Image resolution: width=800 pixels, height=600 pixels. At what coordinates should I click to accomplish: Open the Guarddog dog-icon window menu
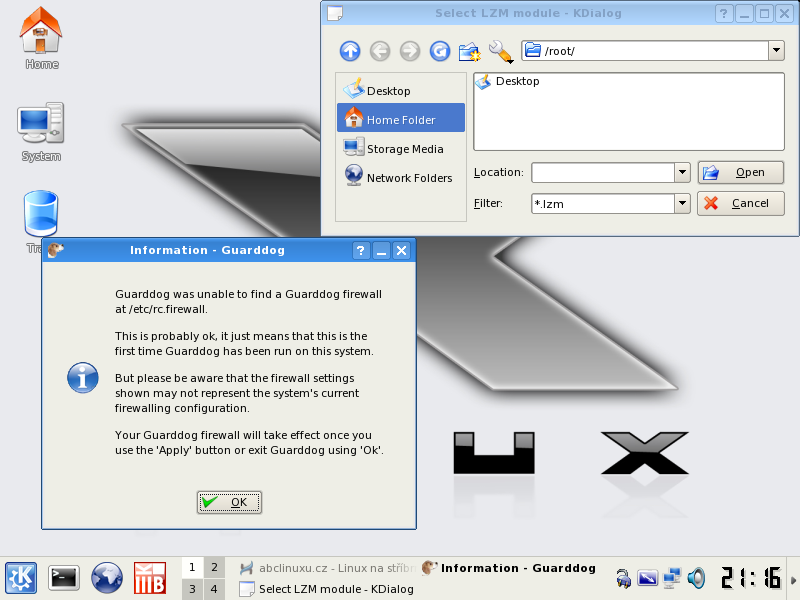click(55, 250)
